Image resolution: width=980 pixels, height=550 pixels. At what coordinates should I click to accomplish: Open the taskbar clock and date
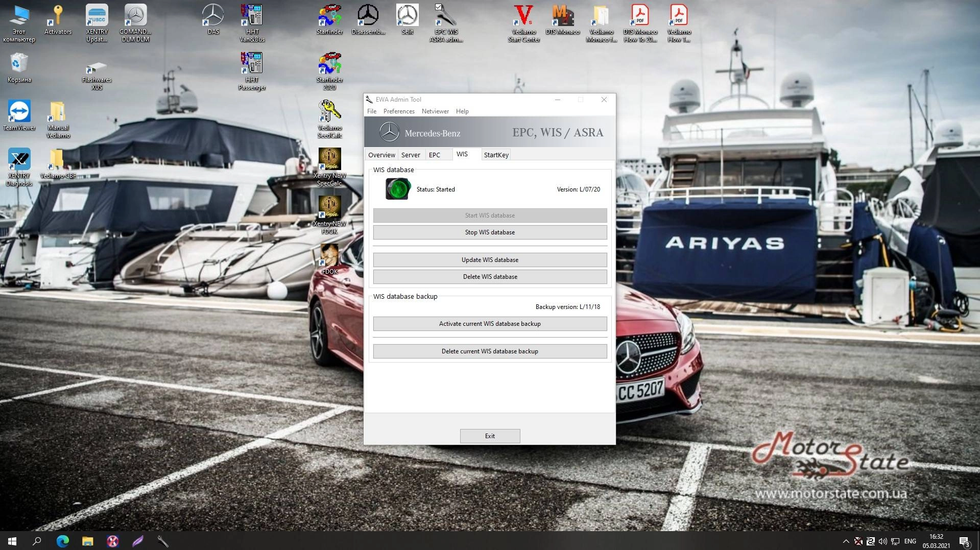(x=936, y=541)
